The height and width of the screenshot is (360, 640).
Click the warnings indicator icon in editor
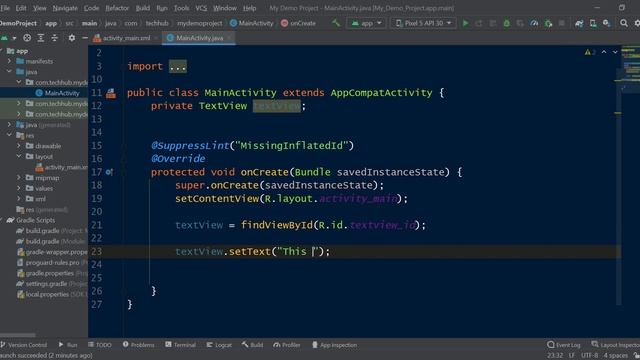[589, 52]
